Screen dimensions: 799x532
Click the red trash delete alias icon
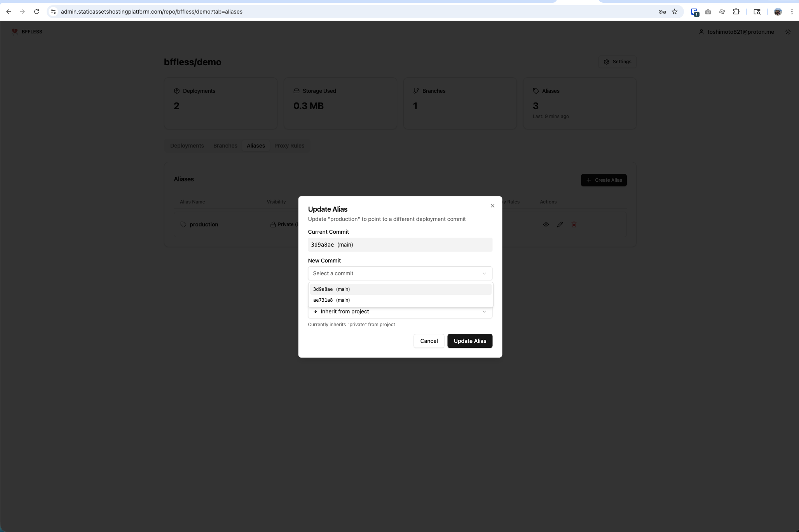tap(574, 224)
